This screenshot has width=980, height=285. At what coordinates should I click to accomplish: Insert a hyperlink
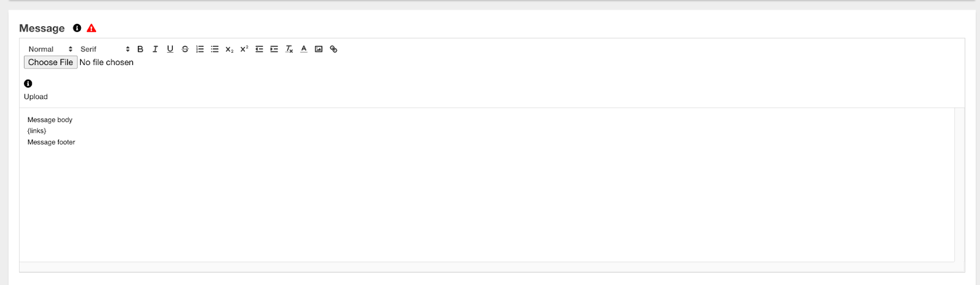334,49
